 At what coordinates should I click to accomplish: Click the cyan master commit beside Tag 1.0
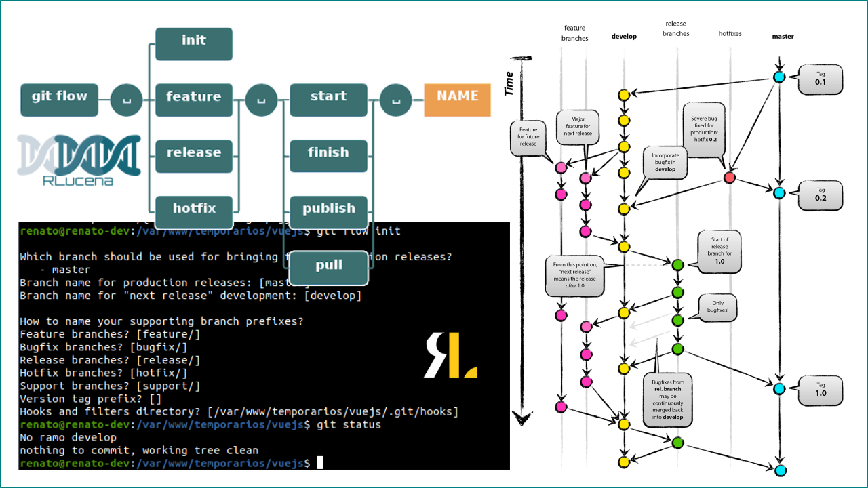tap(779, 389)
